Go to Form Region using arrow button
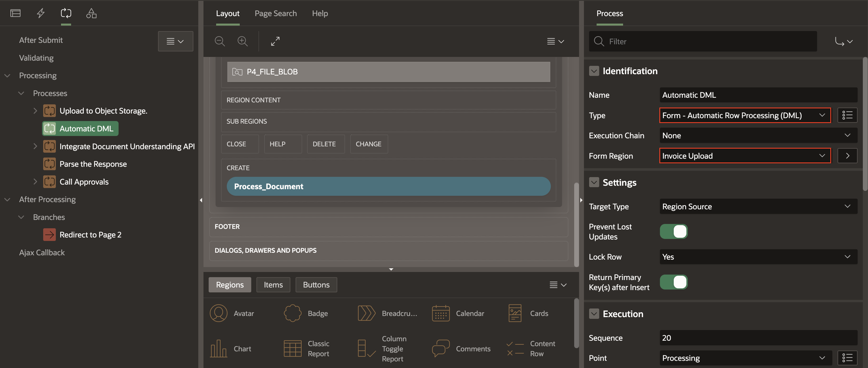Image resolution: width=868 pixels, height=368 pixels. pos(847,156)
